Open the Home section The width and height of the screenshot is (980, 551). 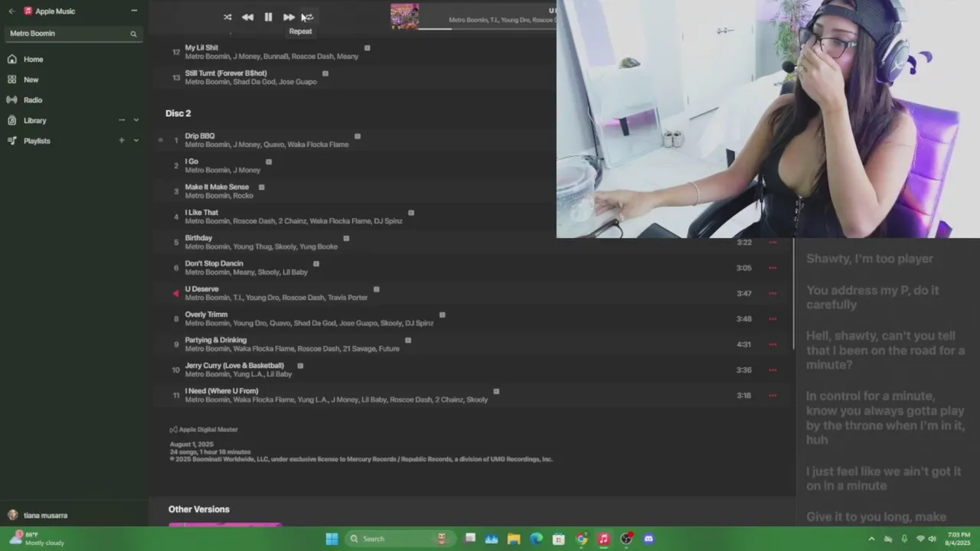33,59
